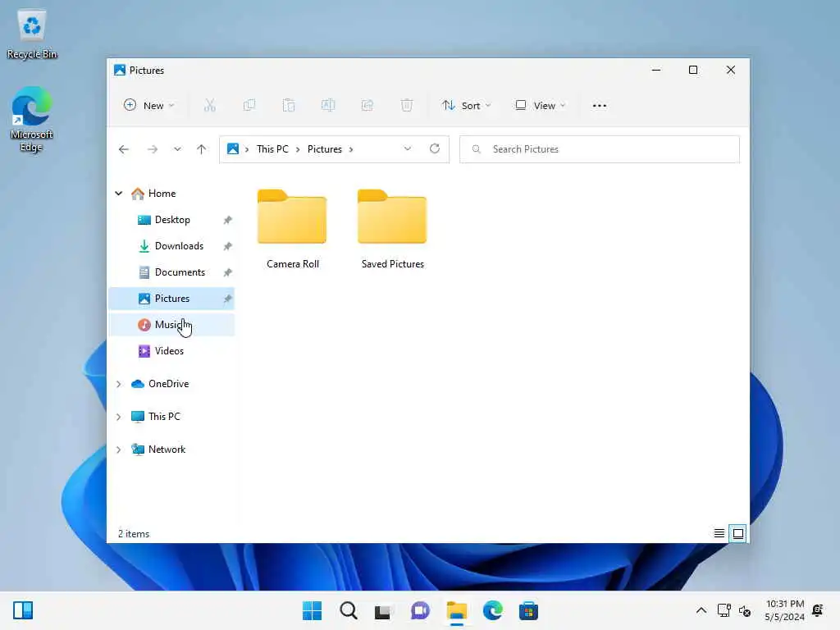Click the pin icon next to Documents

coord(228,272)
